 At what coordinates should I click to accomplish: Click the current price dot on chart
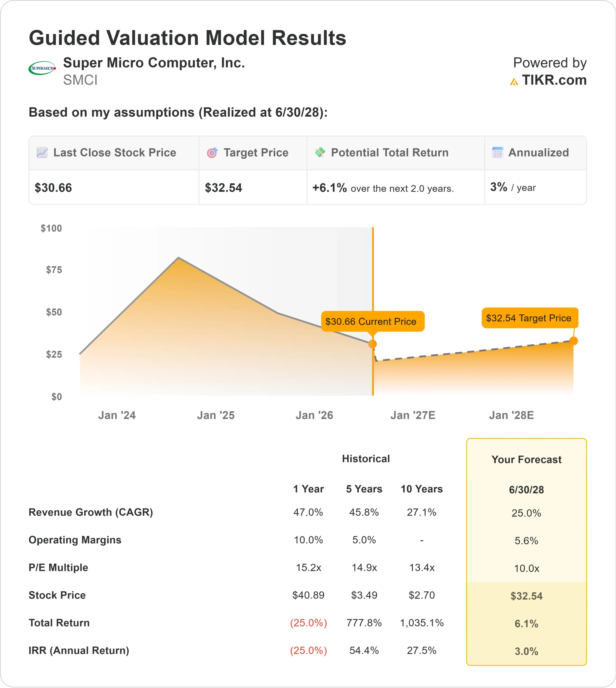click(373, 344)
